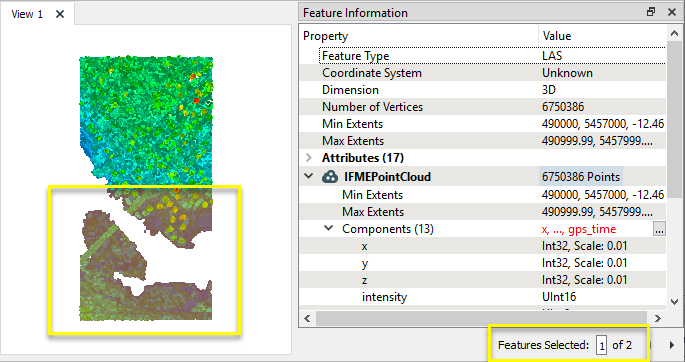
Task: Click the UInt16 intensity value
Action: (559, 297)
